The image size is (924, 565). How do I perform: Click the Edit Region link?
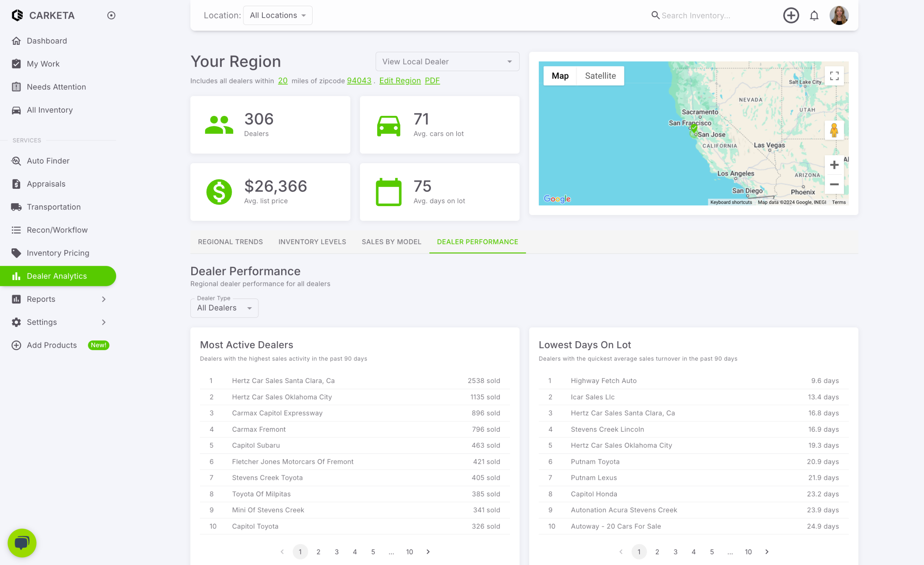coord(400,81)
